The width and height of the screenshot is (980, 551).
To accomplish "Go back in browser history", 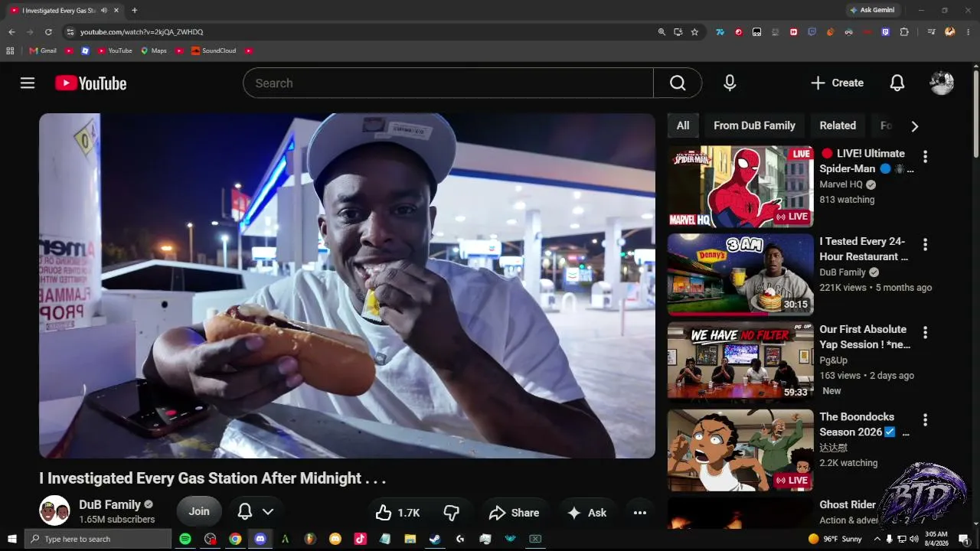I will [x=11, y=32].
